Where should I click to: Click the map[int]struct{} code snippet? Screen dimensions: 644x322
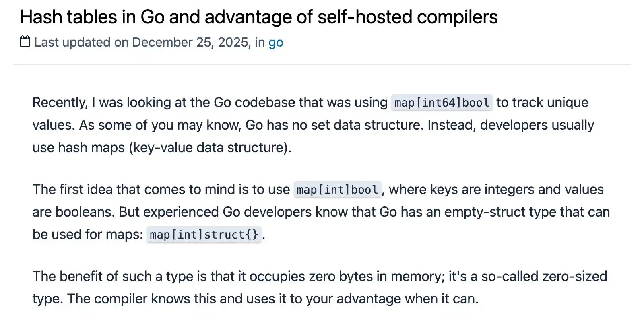(x=204, y=235)
